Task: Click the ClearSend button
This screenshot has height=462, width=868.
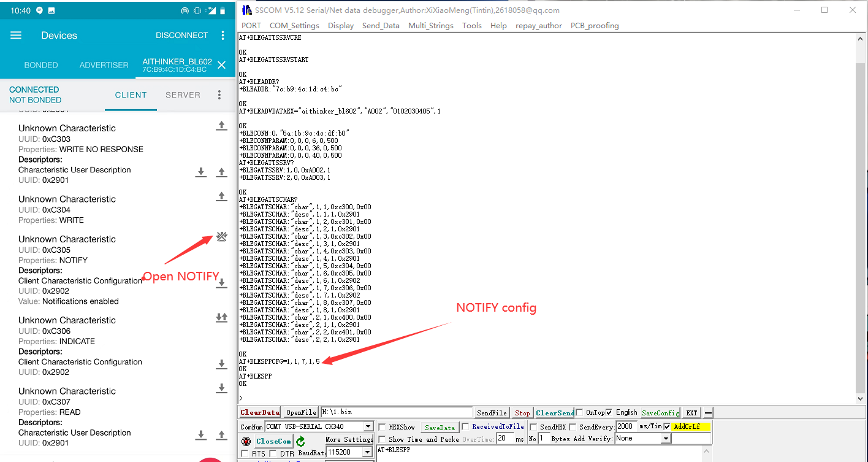Action: click(x=555, y=413)
